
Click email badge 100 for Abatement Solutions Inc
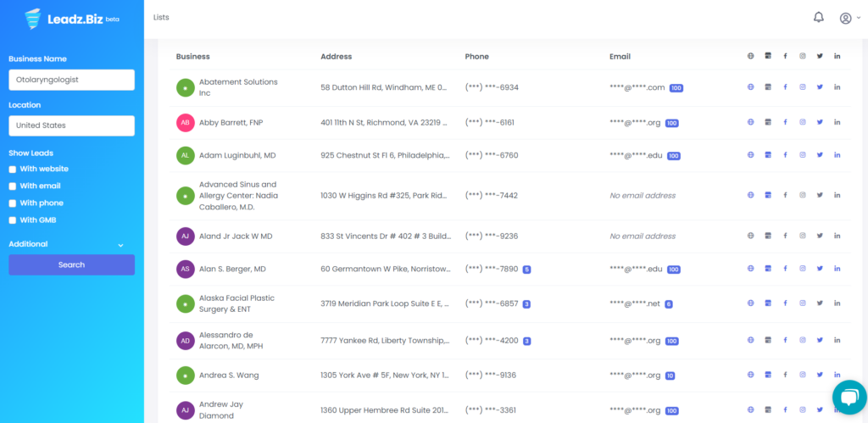click(676, 88)
